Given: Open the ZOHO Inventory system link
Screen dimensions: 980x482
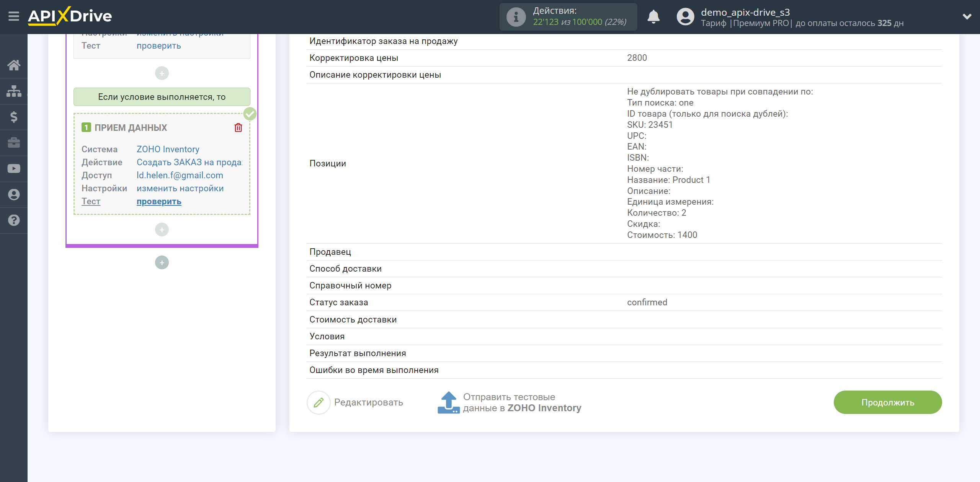Looking at the screenshot, I should click(168, 149).
